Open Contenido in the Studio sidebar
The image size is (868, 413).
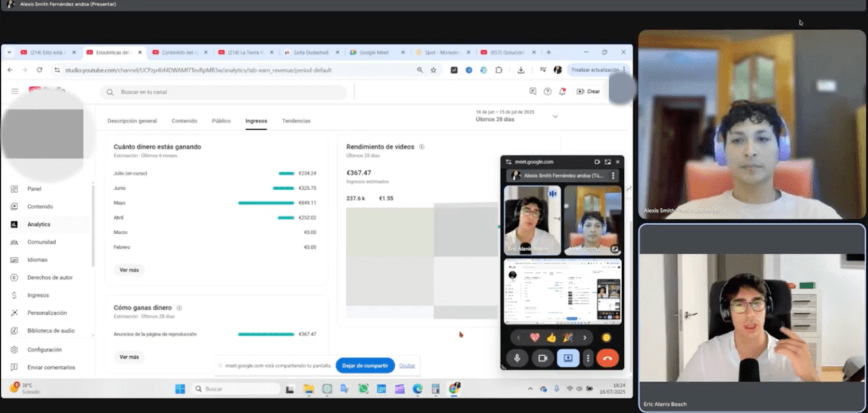tap(39, 206)
